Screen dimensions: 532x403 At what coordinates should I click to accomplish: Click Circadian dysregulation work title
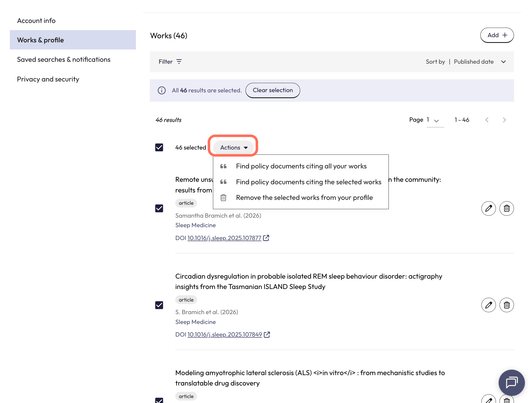[309, 281]
